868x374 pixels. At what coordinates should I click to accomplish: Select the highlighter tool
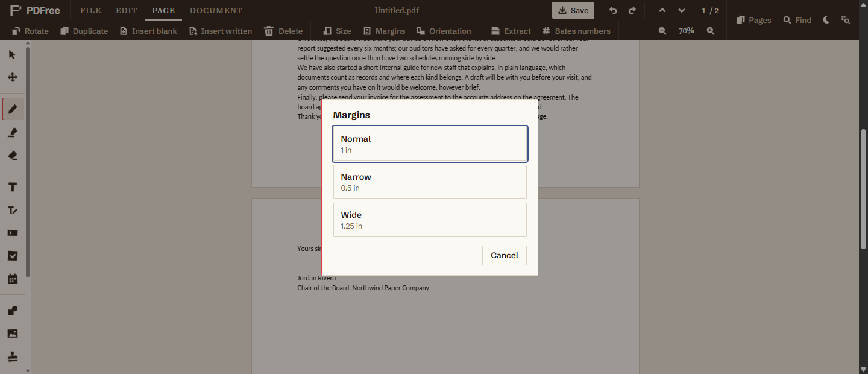click(13, 132)
